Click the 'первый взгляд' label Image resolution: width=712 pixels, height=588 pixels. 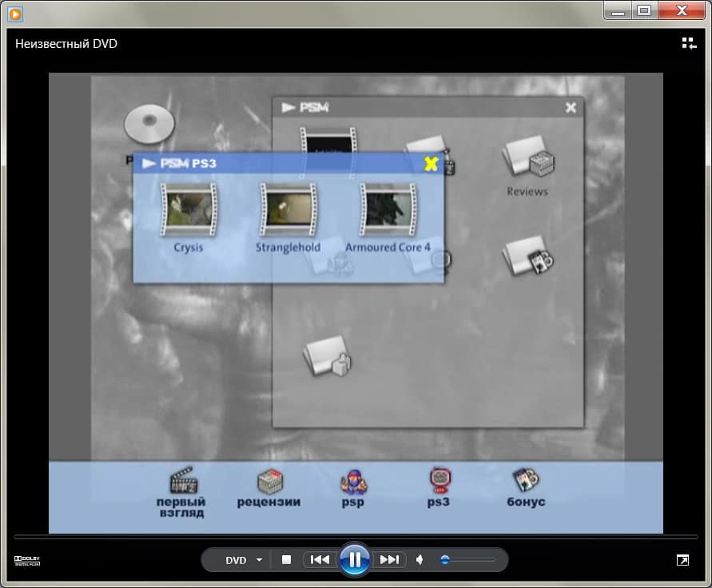[x=181, y=507]
